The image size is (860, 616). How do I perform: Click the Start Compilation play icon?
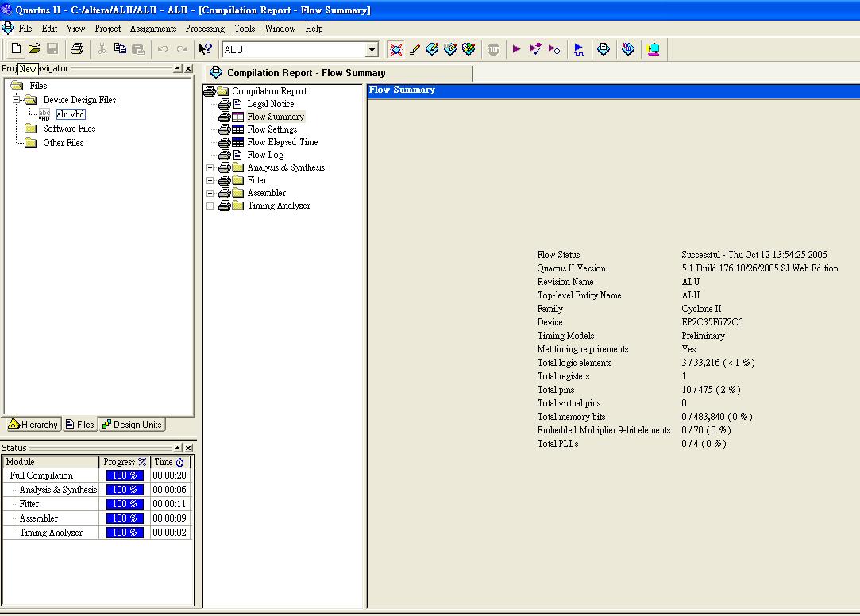tap(517, 49)
